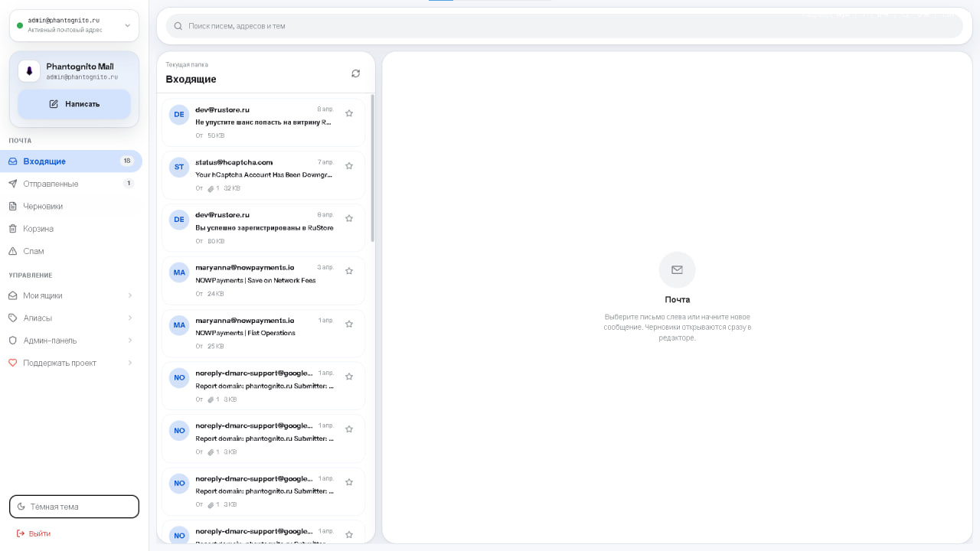Screen dimensions: 980x551
Task: Open the admin@phantognito.ru account switcher dropdown
Action: [74, 25]
